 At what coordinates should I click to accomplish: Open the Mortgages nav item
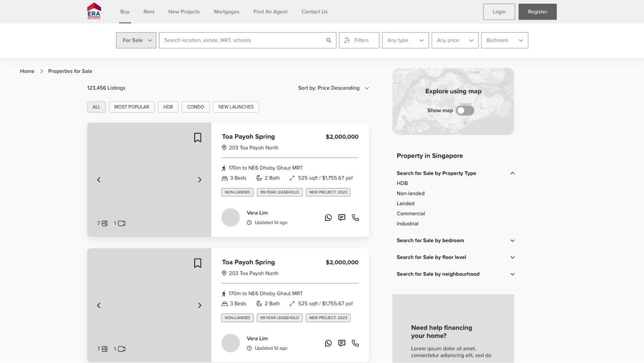[227, 12]
